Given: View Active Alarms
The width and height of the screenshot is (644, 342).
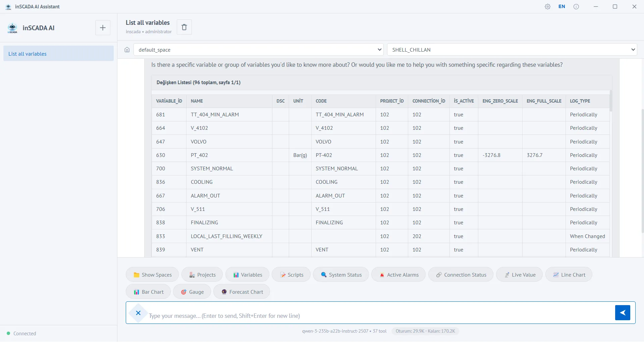Looking at the screenshot, I should pyautogui.click(x=398, y=274).
